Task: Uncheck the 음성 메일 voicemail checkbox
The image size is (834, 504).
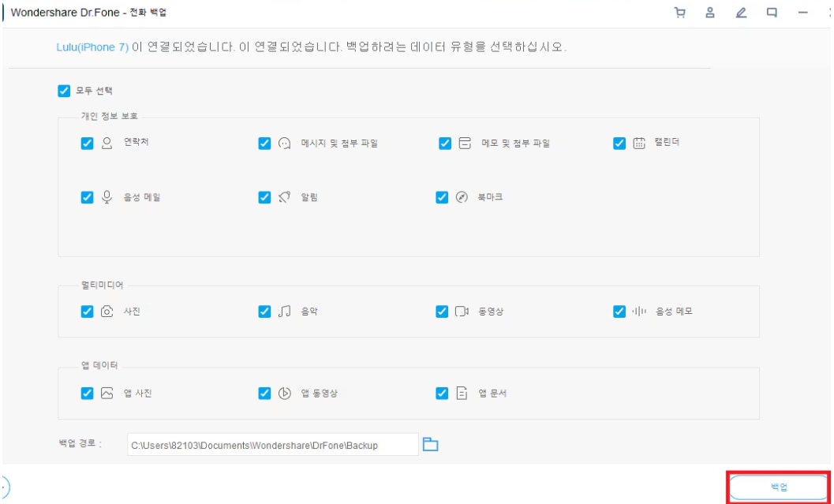Action: tap(87, 197)
